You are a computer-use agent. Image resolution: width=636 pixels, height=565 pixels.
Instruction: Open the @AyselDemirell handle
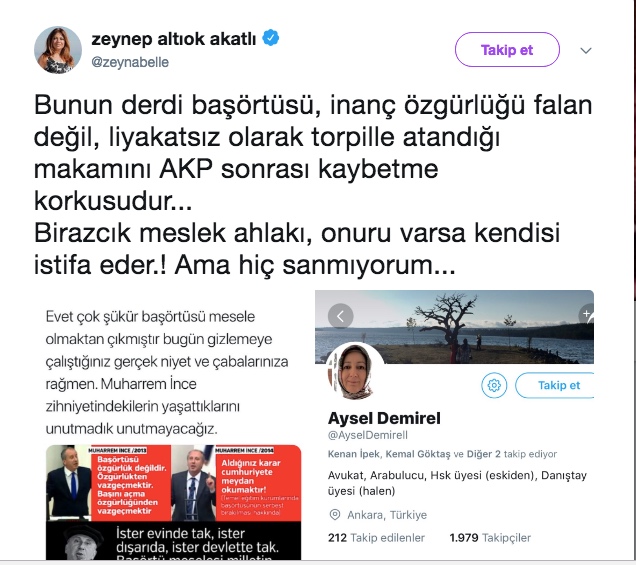[367, 435]
